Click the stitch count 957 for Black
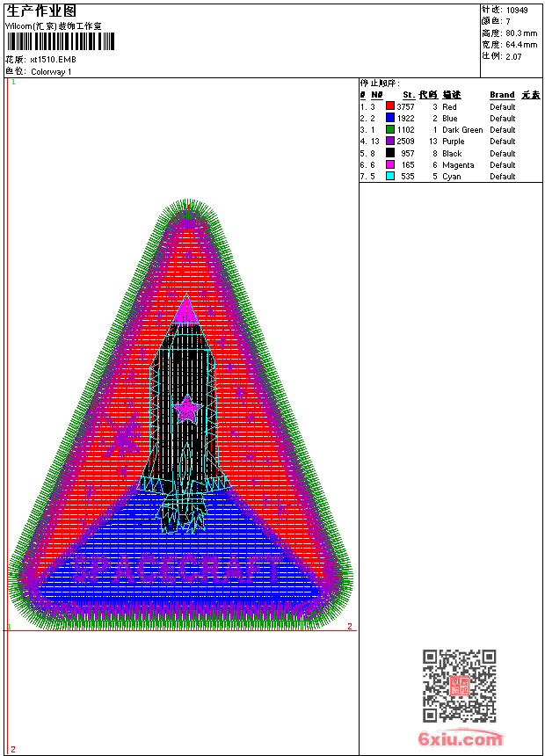This screenshot has height=756, width=545. click(408, 153)
